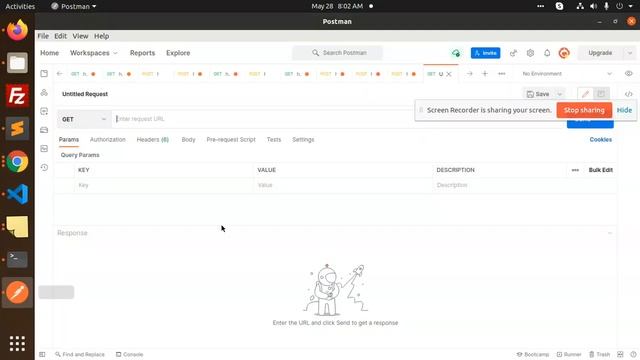Click the Invite button
640x360 pixels.
tap(485, 53)
